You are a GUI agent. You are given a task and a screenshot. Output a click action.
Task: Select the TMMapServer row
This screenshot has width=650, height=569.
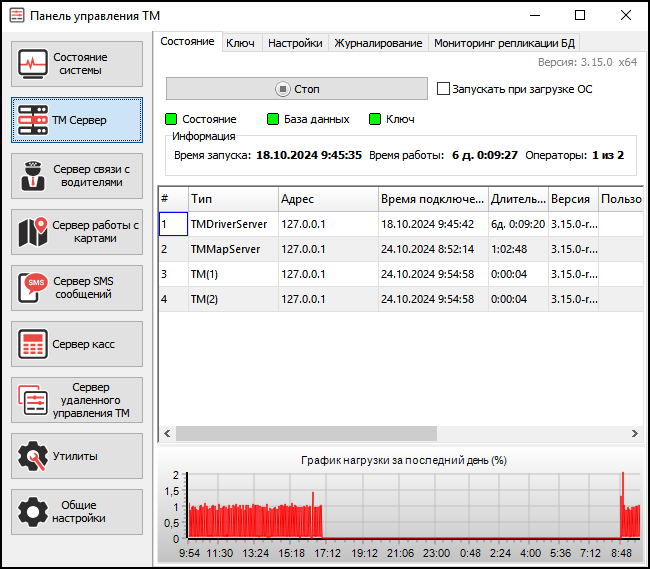(401, 249)
